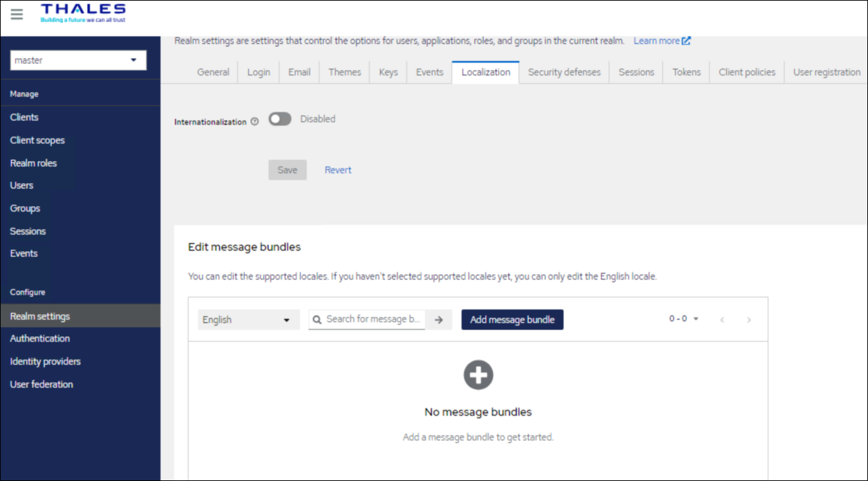Click the Internationalization help question icon
868x481 pixels.
pyautogui.click(x=254, y=122)
